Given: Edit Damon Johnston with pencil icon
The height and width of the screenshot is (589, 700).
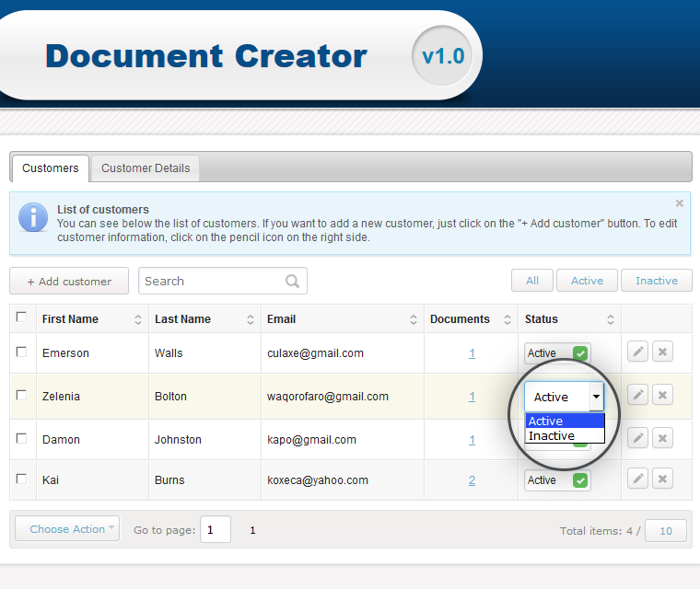Looking at the screenshot, I should (x=637, y=438).
